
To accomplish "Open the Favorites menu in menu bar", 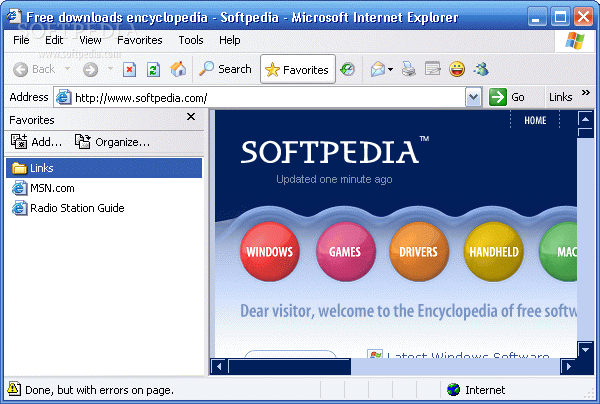I will 140,40.
